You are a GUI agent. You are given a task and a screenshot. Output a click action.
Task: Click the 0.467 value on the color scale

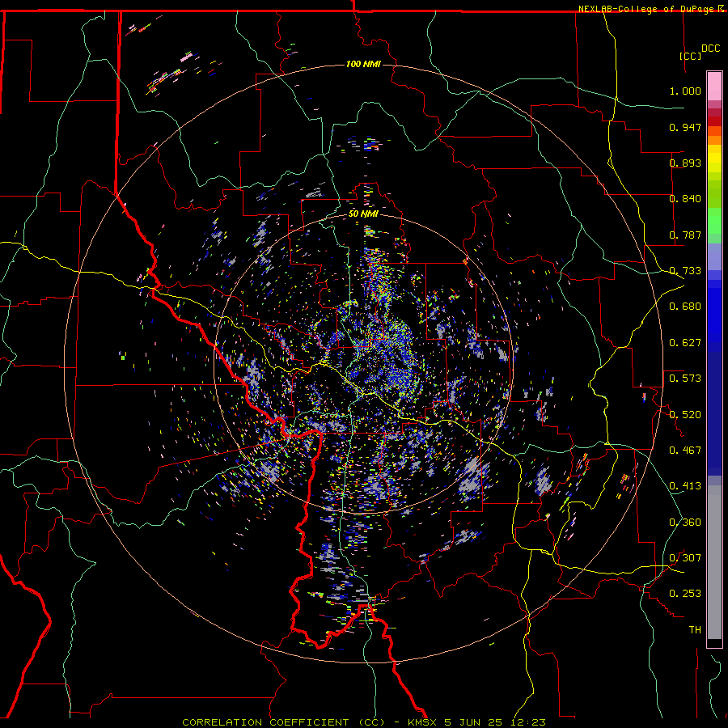685,451
